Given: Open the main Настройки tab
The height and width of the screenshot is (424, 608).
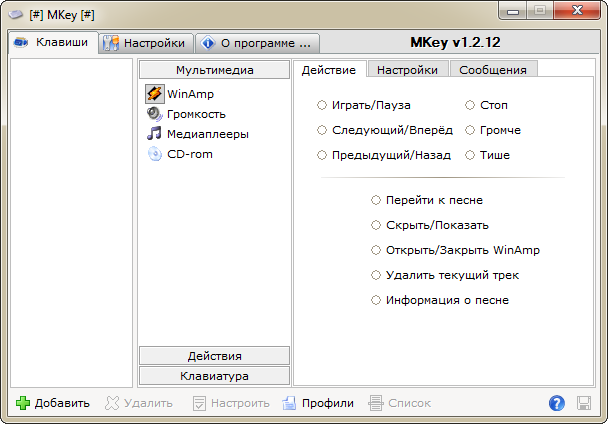Looking at the screenshot, I should click(146, 43).
